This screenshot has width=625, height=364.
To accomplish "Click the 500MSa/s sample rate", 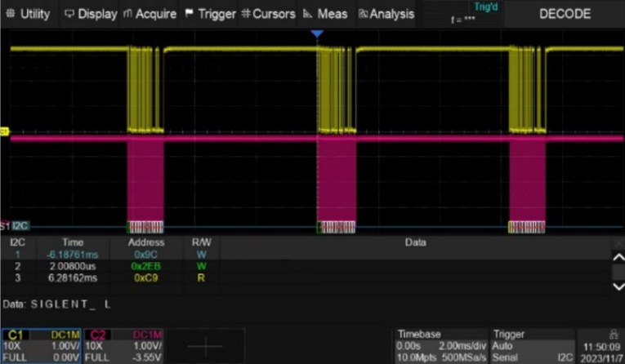I will click(x=464, y=357).
